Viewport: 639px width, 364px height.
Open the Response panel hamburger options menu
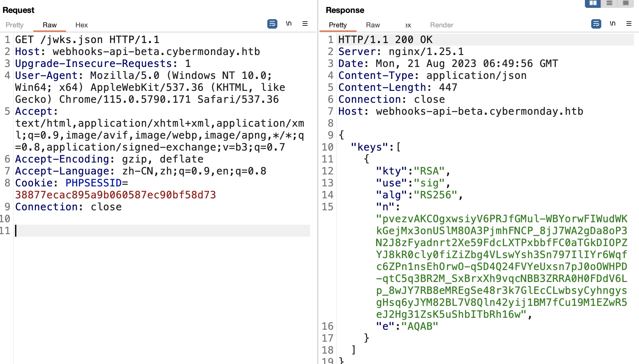point(629,24)
